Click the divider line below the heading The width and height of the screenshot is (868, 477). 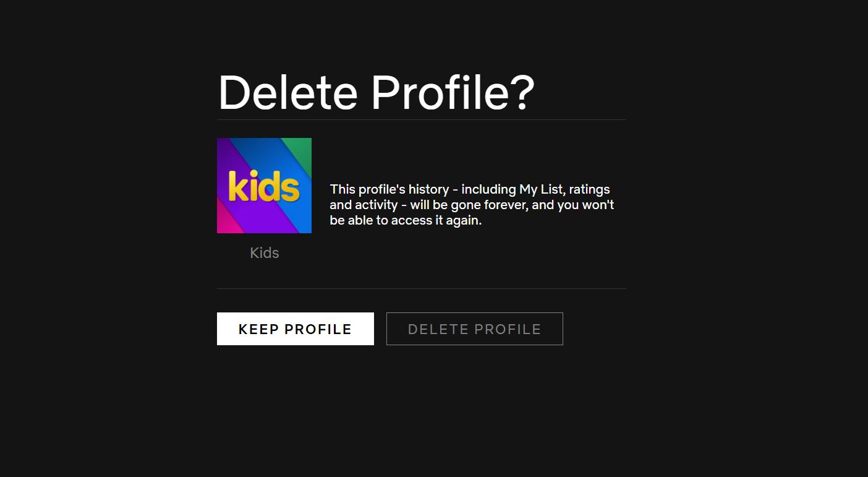(421, 119)
